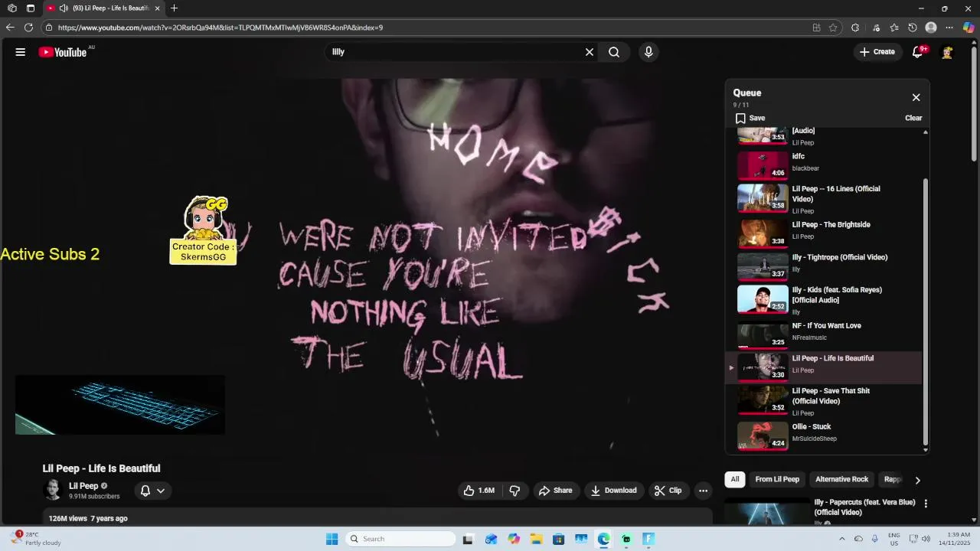Image resolution: width=980 pixels, height=551 pixels.
Task: Play NF If You Want Love from queue
Action: (825, 333)
